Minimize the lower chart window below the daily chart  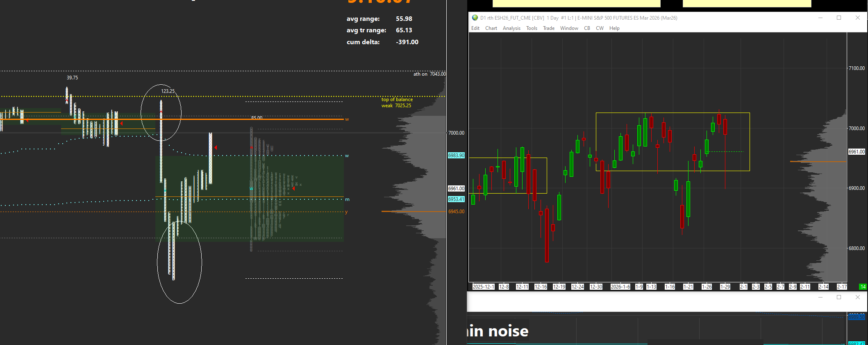point(820,297)
